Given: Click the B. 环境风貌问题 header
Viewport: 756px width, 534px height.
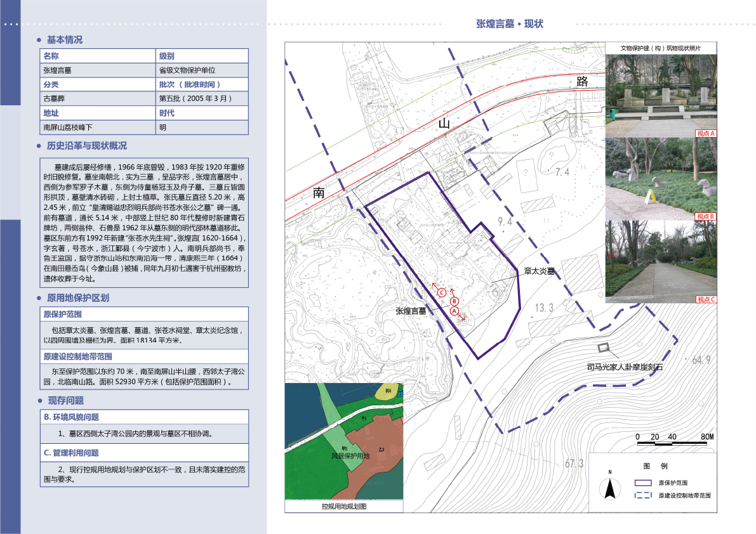Looking at the screenshot, I should (x=144, y=417).
